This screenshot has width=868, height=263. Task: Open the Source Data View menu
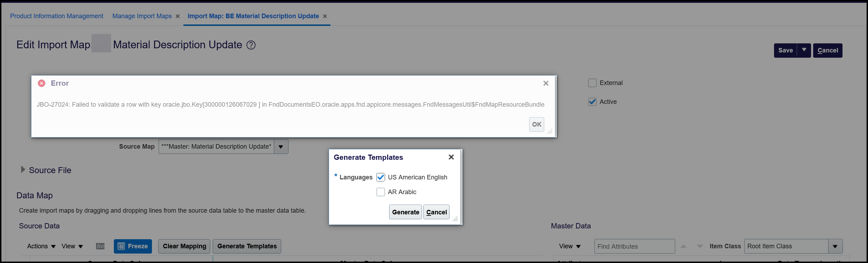click(x=72, y=246)
